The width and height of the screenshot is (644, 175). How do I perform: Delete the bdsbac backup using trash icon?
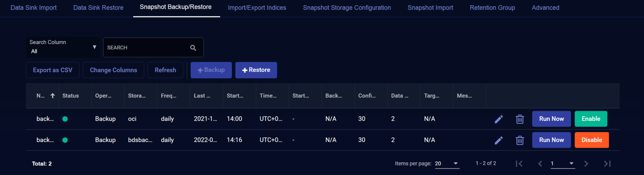coord(520,140)
